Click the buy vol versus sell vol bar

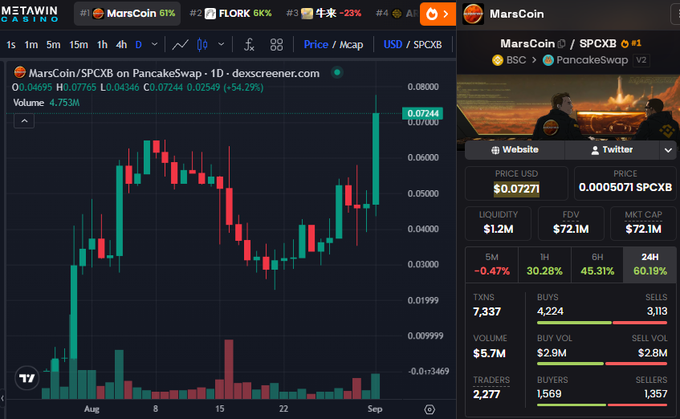click(x=602, y=363)
